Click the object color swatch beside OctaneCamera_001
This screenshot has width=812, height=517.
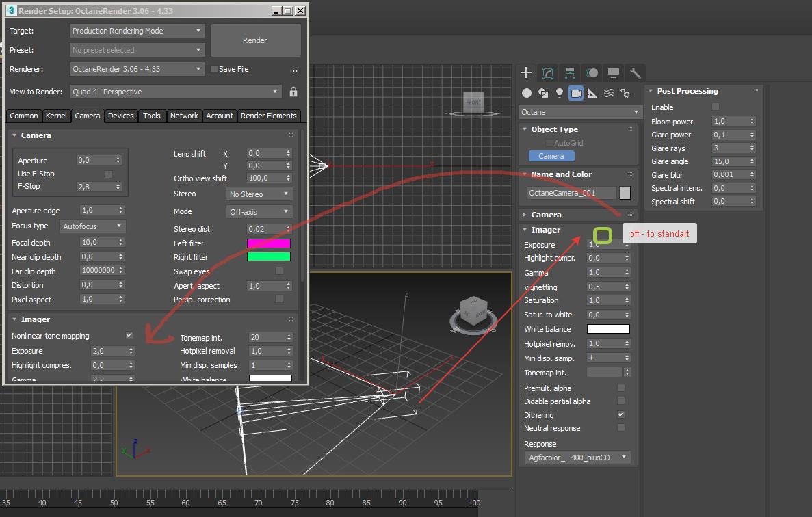(625, 193)
